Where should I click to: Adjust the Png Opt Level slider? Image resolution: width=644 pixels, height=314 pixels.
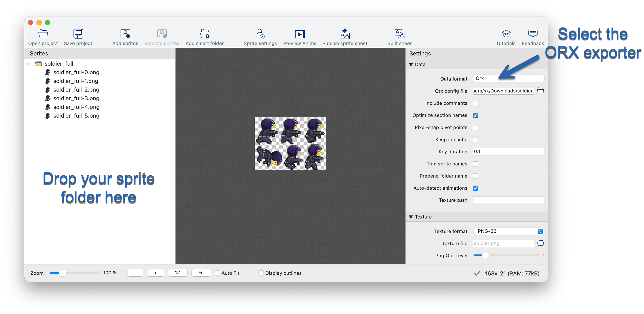[x=485, y=255]
